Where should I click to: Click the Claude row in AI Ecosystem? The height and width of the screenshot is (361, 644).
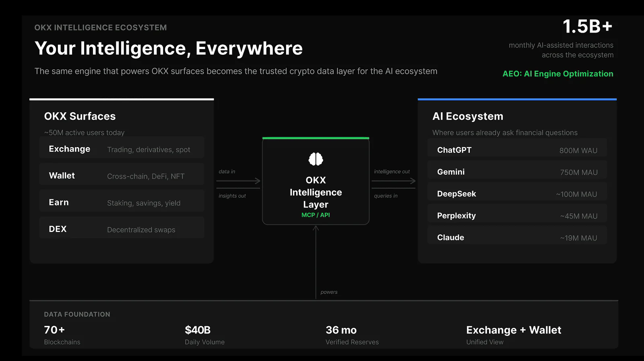(517, 235)
